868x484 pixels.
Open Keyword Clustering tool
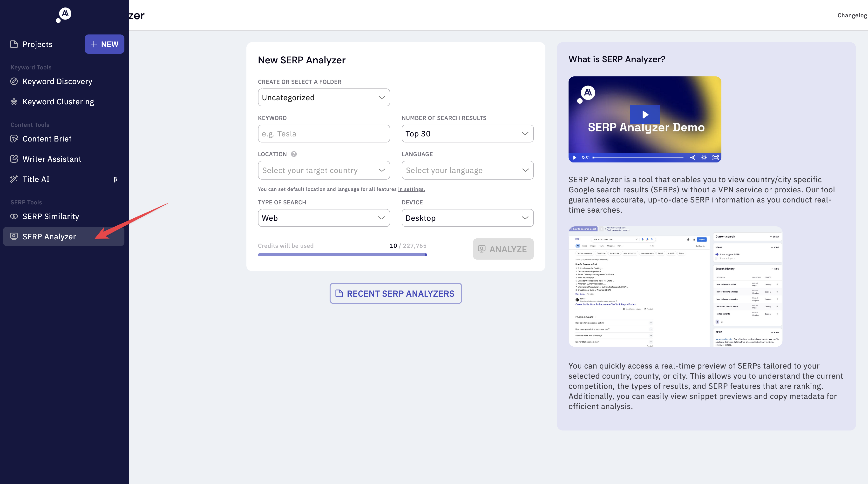click(x=58, y=102)
